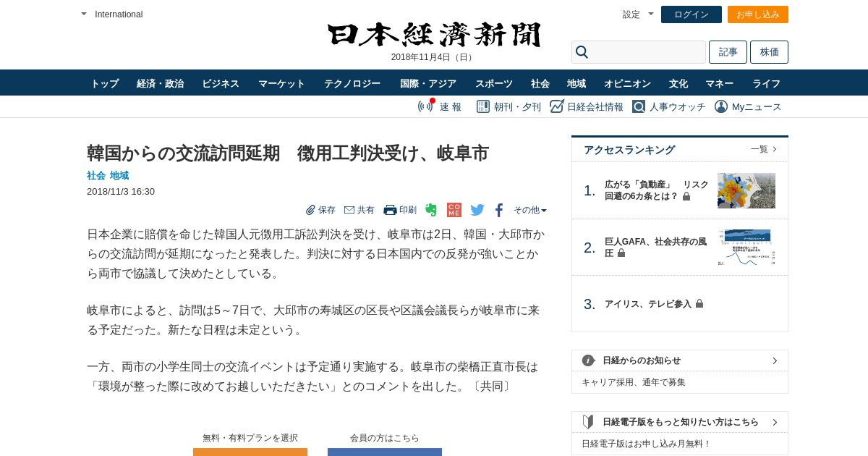
Task: Open マネー section
Action: click(x=720, y=83)
